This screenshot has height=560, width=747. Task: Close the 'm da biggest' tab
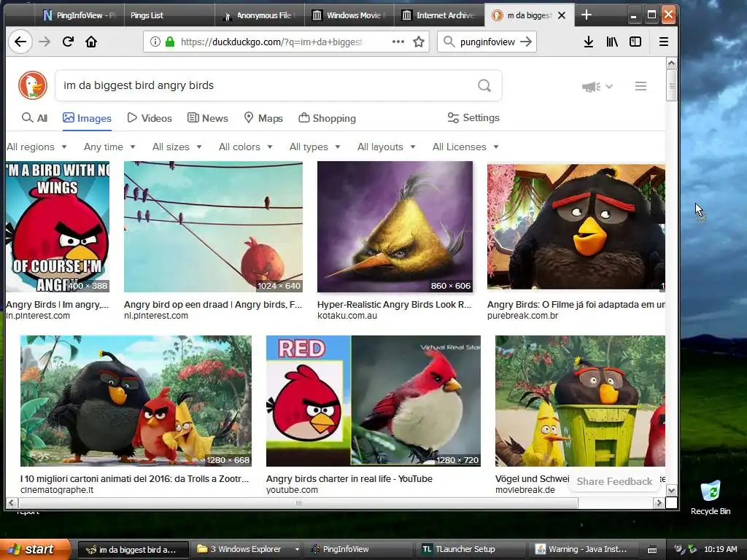click(x=562, y=15)
